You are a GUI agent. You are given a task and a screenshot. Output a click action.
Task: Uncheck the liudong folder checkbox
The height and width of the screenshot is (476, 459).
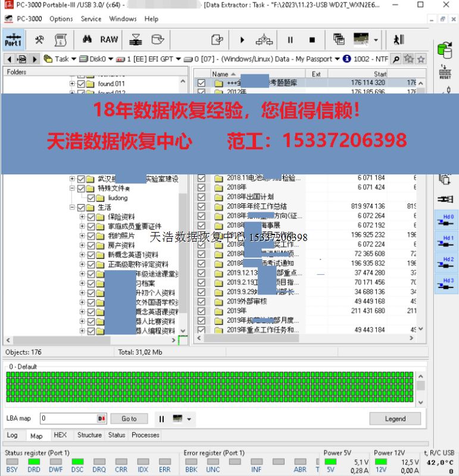pos(91,198)
